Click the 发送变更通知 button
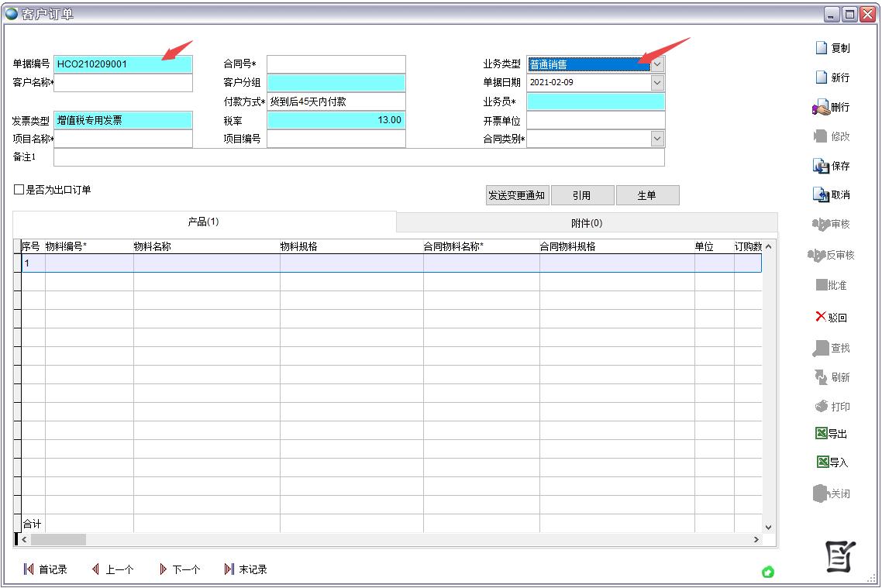 [x=516, y=194]
